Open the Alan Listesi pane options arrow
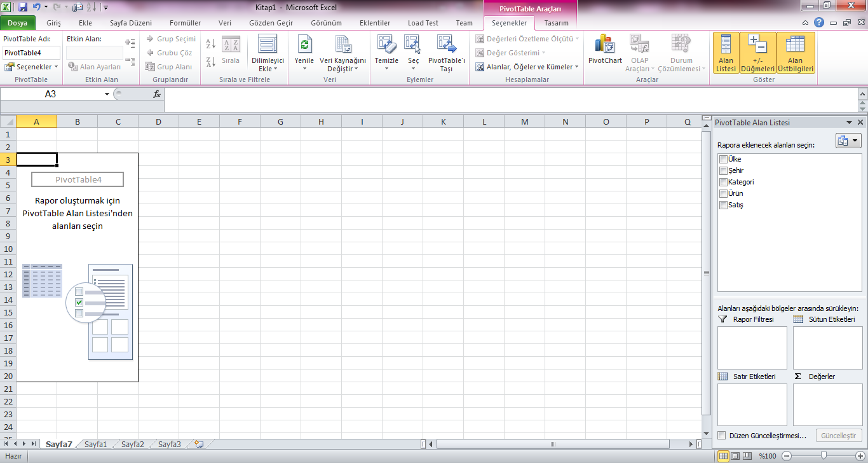This screenshot has width=868, height=463. click(849, 122)
